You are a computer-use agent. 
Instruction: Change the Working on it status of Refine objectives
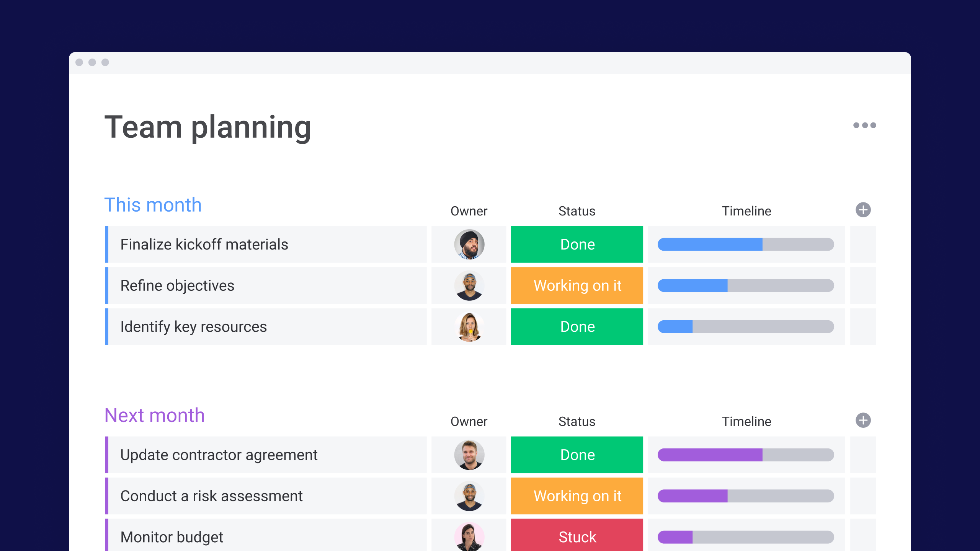coord(577,285)
